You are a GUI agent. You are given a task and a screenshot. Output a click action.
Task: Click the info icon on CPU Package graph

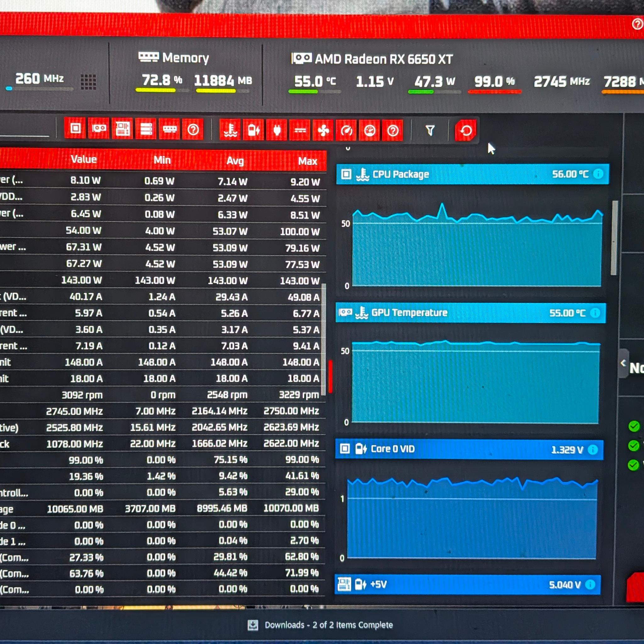[598, 174]
